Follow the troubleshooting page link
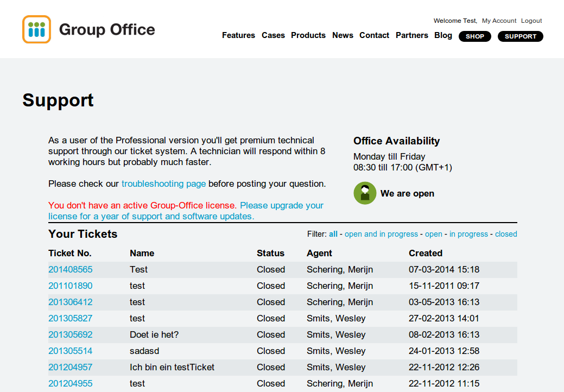 coord(163,184)
